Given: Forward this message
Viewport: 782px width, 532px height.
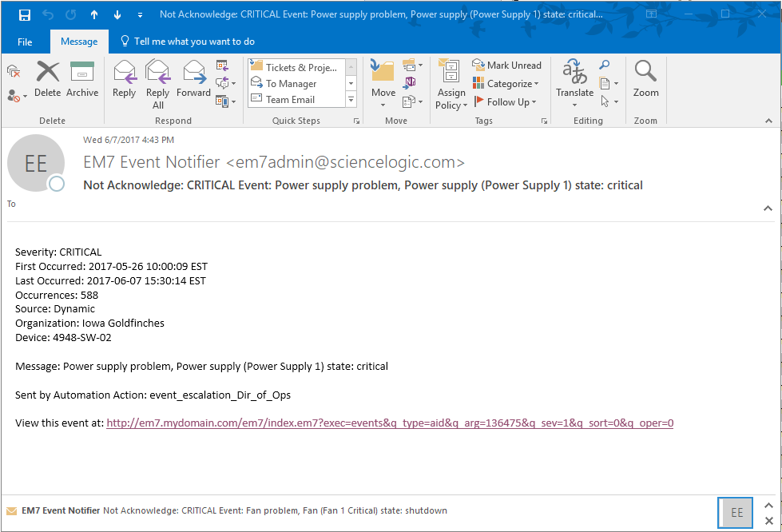Looking at the screenshot, I should point(193,79).
